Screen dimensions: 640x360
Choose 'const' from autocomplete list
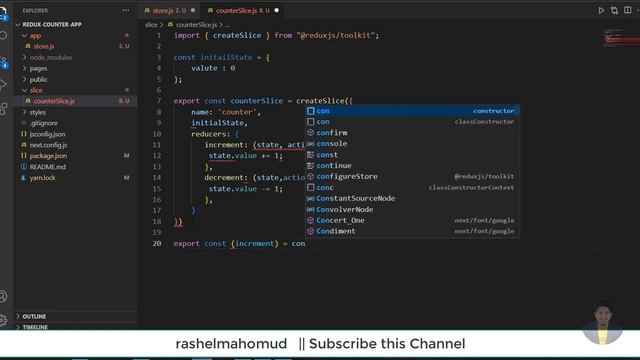[x=412, y=155]
